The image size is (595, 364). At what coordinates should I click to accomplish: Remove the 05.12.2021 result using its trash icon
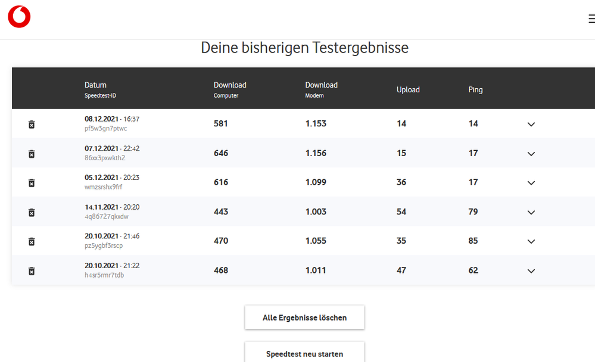tap(31, 183)
